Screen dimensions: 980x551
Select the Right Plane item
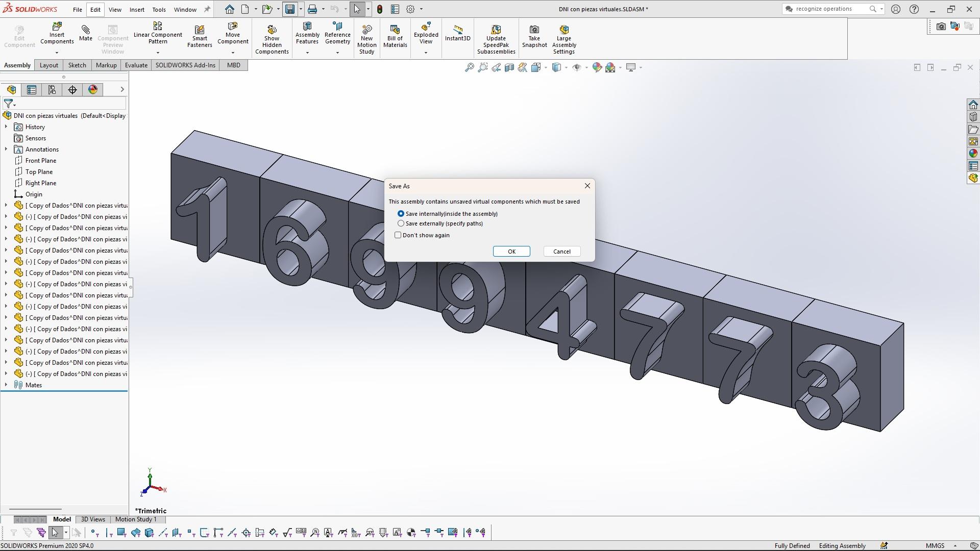[41, 183]
